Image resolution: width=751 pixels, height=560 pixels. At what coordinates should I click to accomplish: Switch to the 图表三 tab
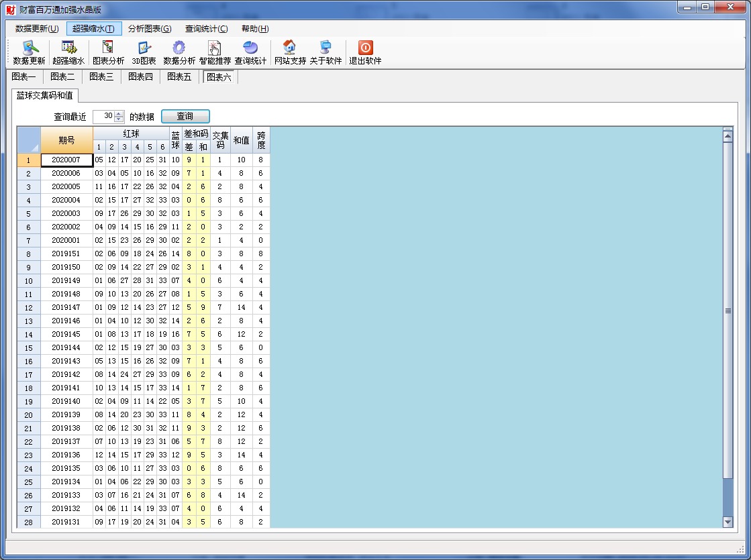click(101, 77)
